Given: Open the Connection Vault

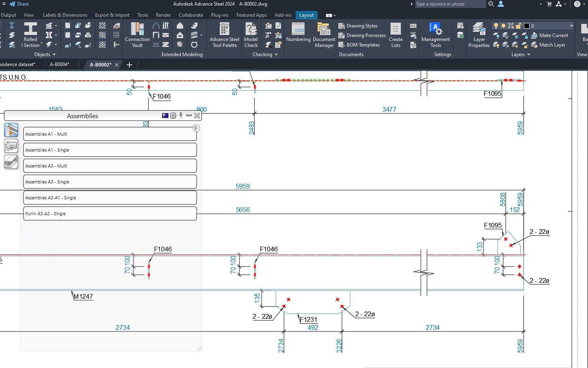Looking at the screenshot, I should click(137, 35).
